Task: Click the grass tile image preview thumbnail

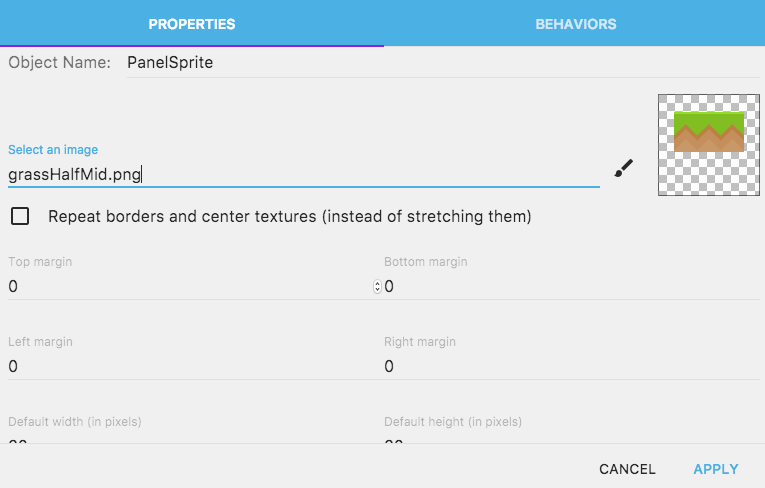Action: [x=708, y=144]
